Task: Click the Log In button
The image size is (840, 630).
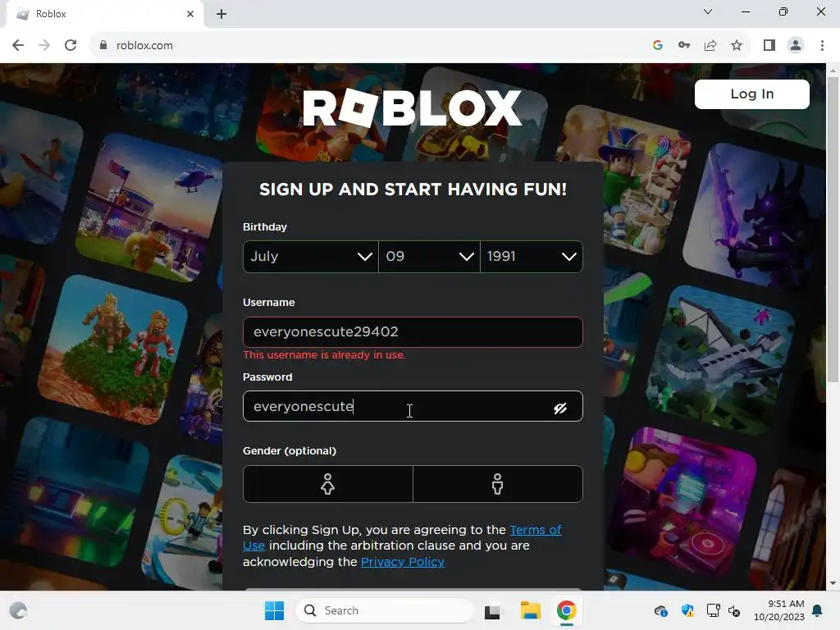Action: point(751,94)
